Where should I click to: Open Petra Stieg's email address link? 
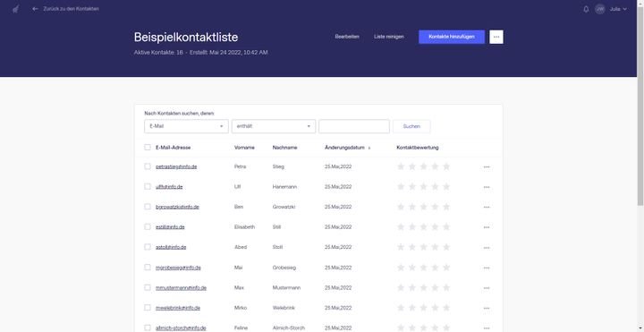176,166
